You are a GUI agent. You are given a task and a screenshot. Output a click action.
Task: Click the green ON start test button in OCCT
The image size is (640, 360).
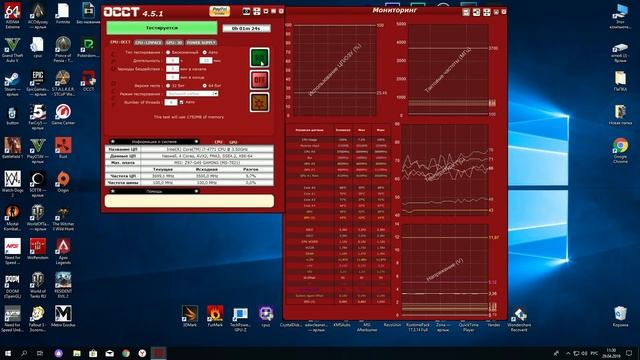[260, 58]
